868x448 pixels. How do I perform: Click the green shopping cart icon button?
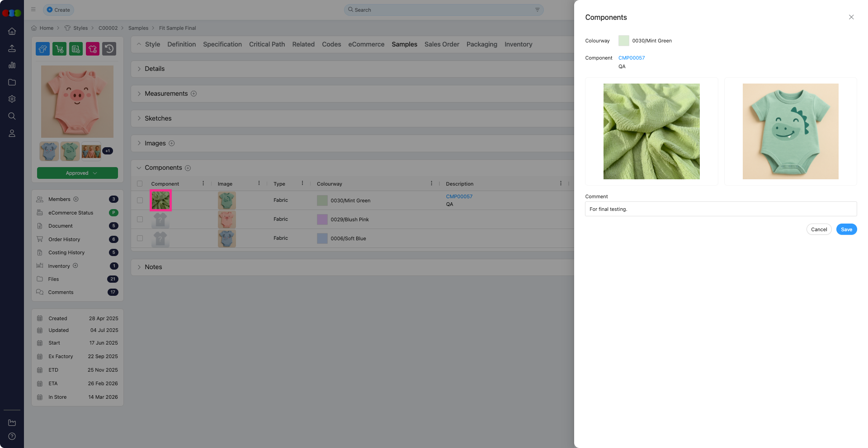[59, 49]
